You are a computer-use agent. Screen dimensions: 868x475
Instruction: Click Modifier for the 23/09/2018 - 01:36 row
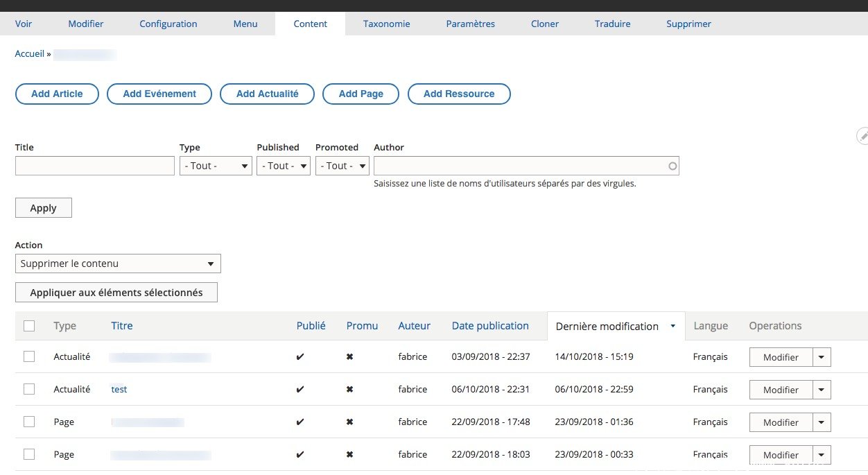pyautogui.click(x=781, y=422)
